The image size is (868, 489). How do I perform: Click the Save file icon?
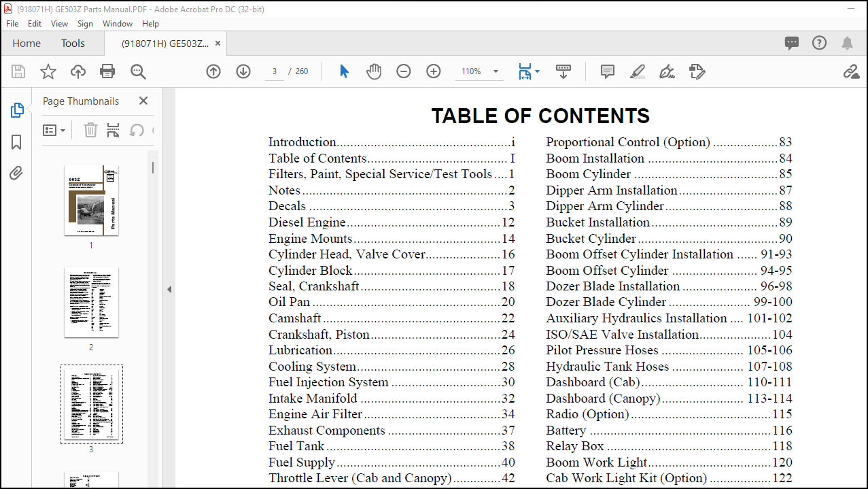(18, 71)
